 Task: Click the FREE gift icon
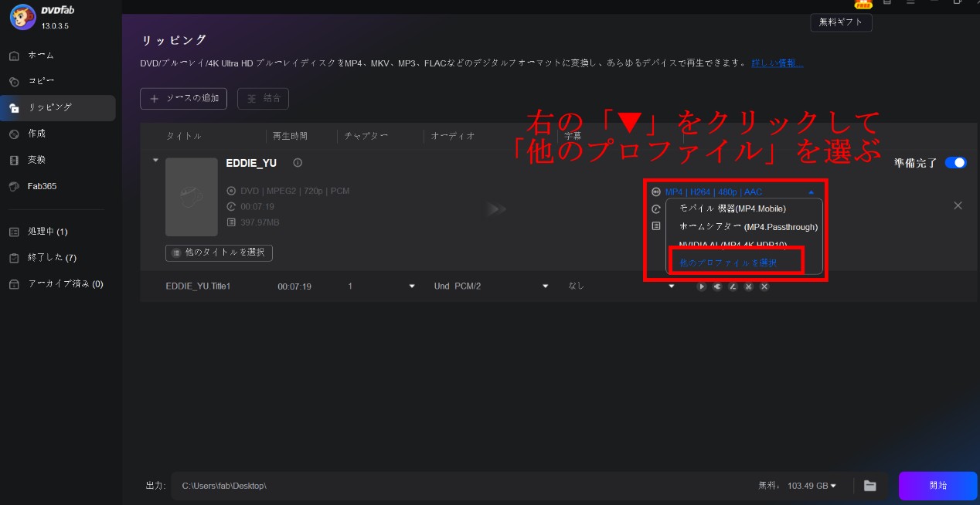[863, 3]
